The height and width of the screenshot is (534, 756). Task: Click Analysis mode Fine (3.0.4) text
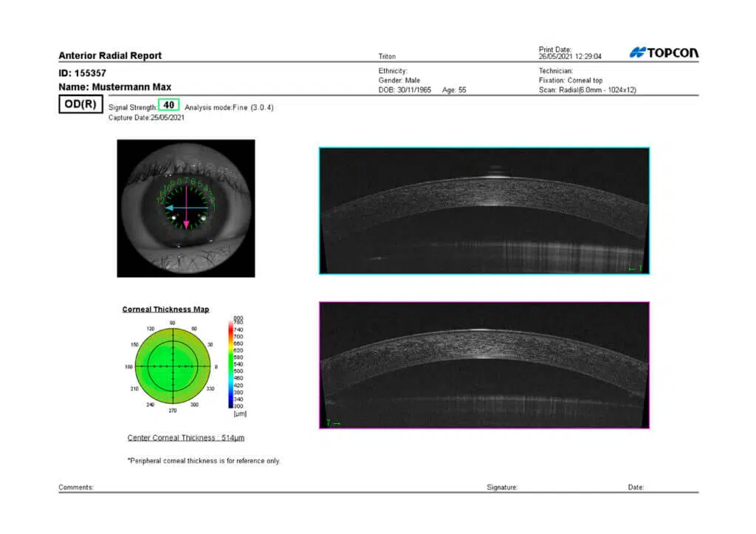tap(229, 108)
